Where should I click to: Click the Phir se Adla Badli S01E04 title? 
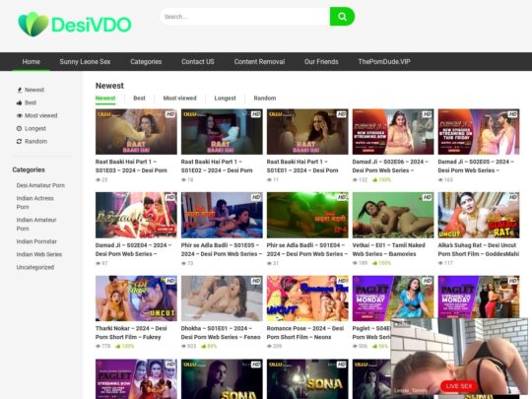click(x=307, y=249)
